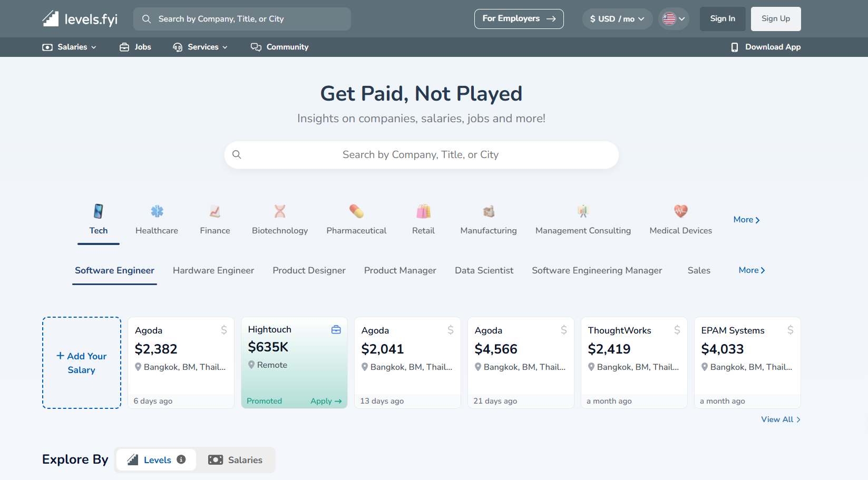Click the Sign In button
The image size is (868, 480).
point(723,19)
